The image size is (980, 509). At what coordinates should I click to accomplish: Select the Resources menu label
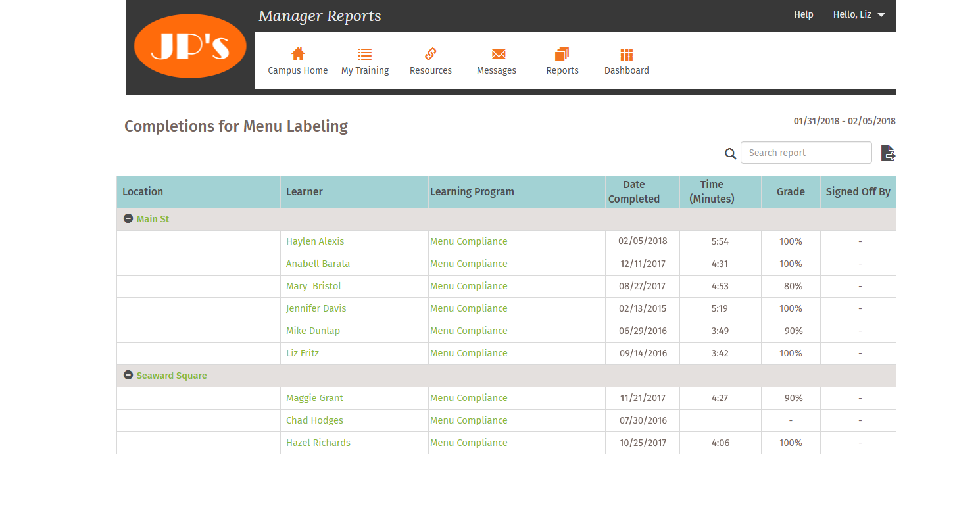pos(431,70)
